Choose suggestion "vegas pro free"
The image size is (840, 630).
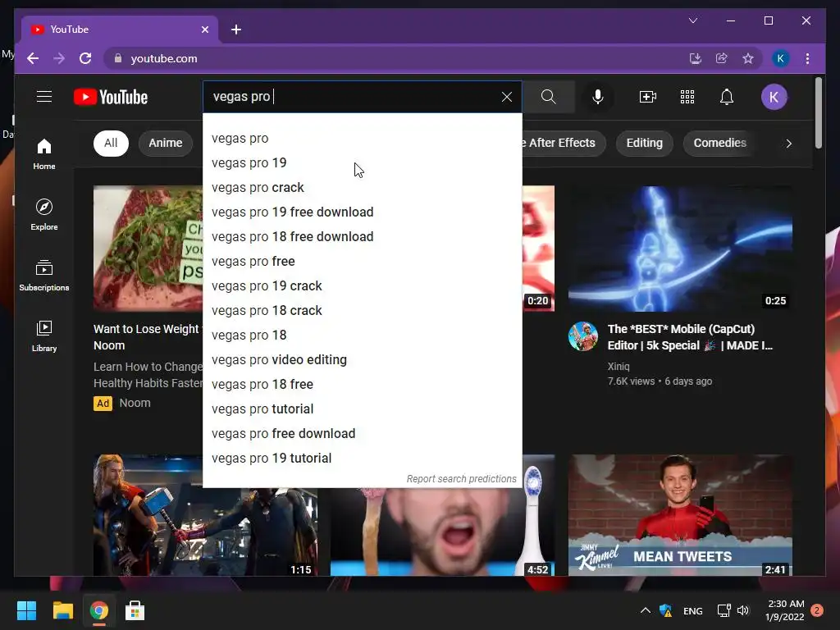tap(362, 262)
